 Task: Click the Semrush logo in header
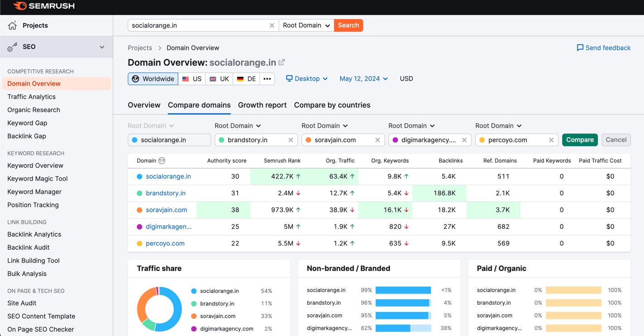[44, 6]
